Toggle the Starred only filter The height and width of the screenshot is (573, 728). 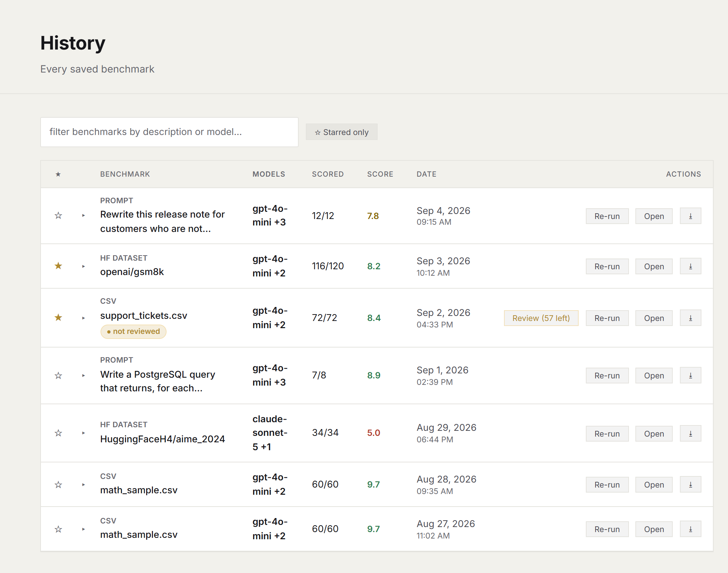(341, 132)
